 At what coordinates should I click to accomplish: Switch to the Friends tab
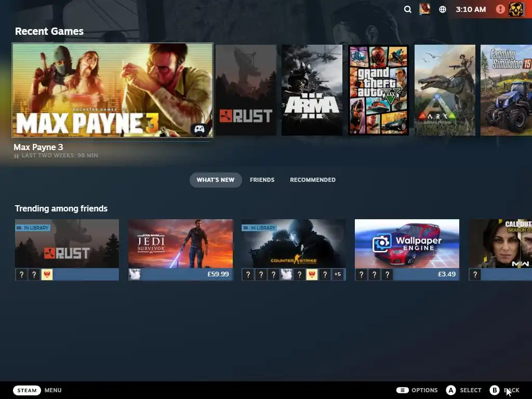pyautogui.click(x=262, y=180)
